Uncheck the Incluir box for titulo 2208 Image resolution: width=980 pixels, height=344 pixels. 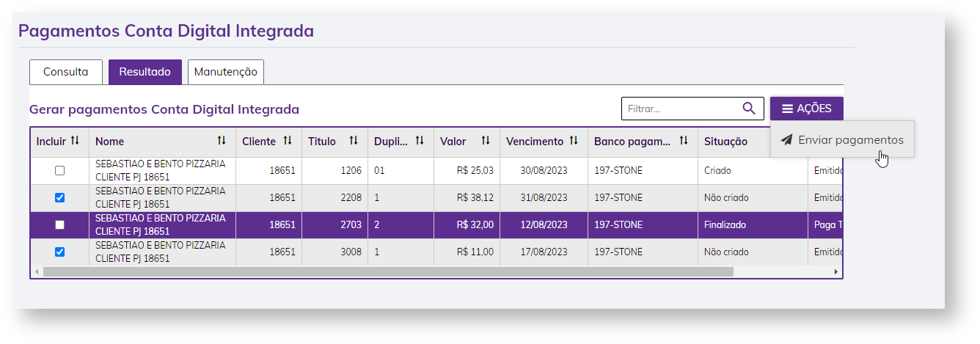(60, 197)
